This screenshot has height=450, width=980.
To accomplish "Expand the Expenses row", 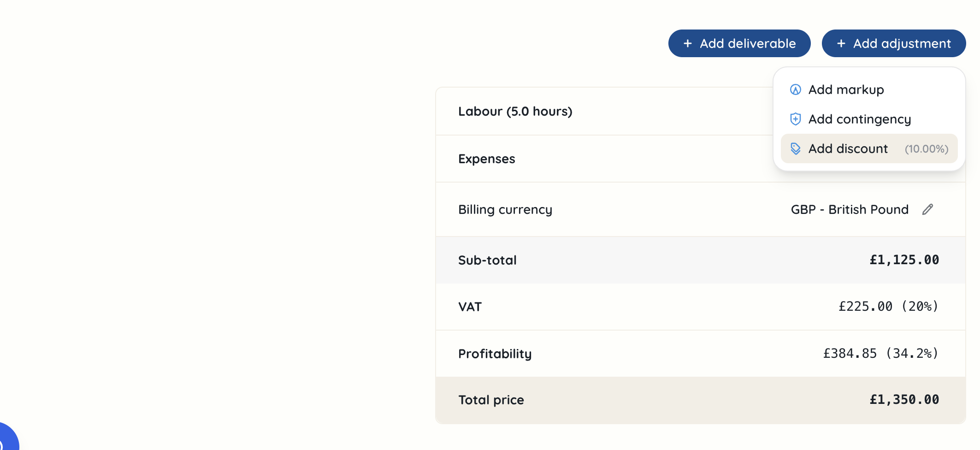I will click(x=487, y=159).
